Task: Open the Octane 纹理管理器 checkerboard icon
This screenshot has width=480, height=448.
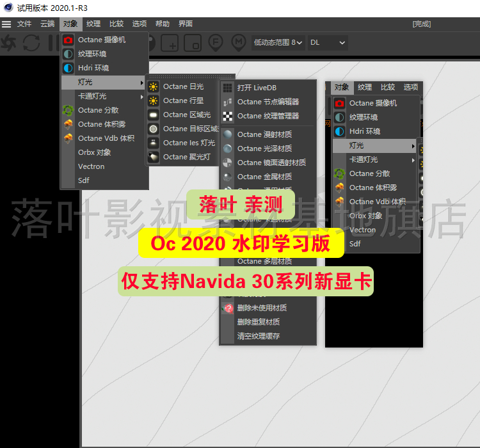Action: pos(227,116)
